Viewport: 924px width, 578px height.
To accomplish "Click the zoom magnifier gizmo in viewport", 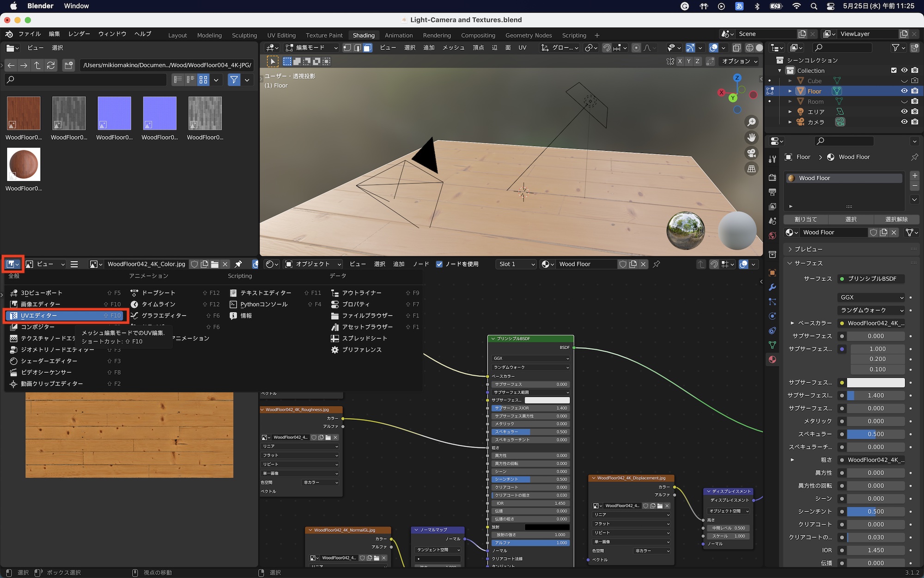I will pos(752,122).
